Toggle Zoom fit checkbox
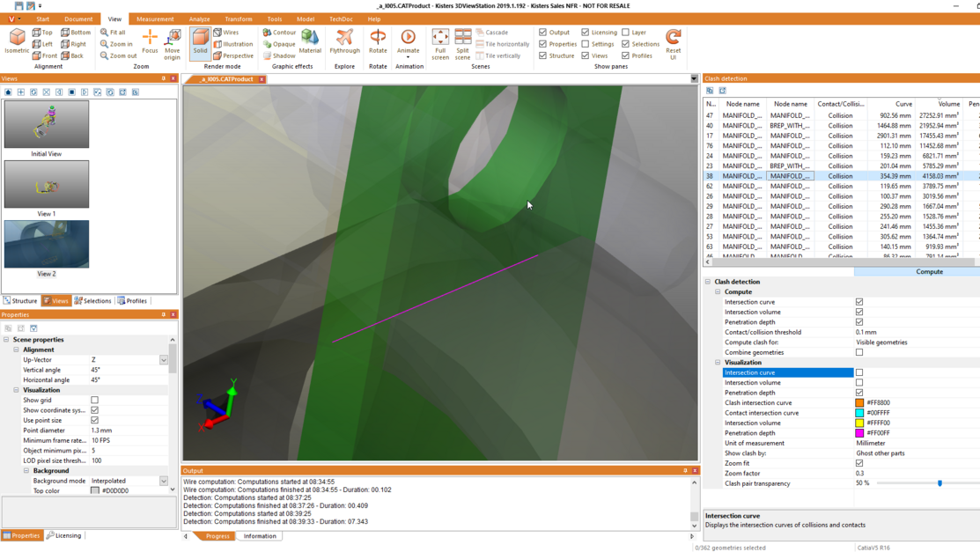 click(859, 463)
